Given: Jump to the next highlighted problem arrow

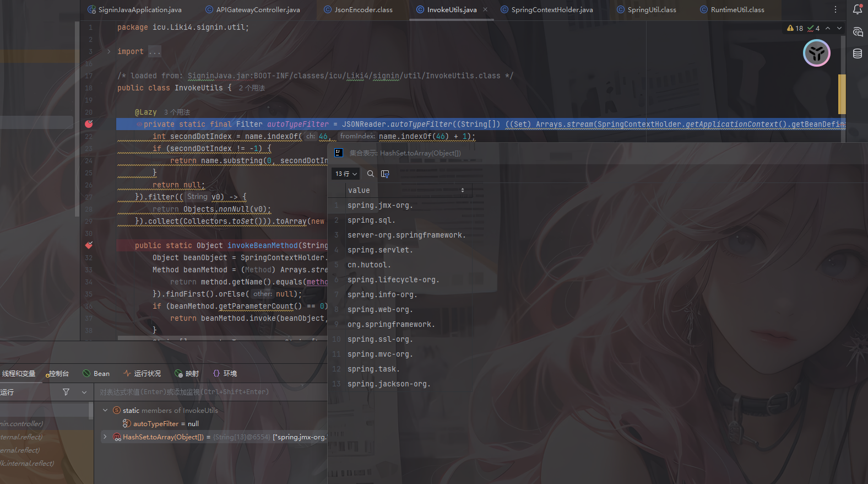Looking at the screenshot, I should (x=839, y=28).
